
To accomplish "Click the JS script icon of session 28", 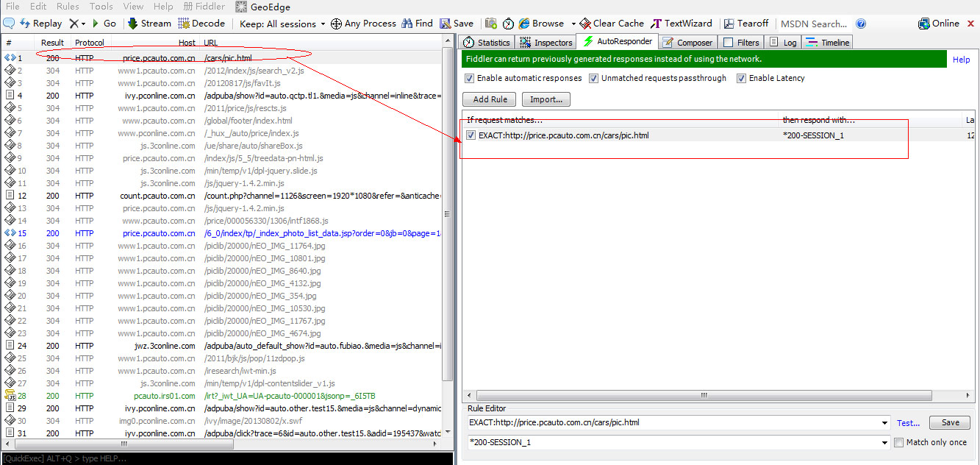I will (x=10, y=396).
